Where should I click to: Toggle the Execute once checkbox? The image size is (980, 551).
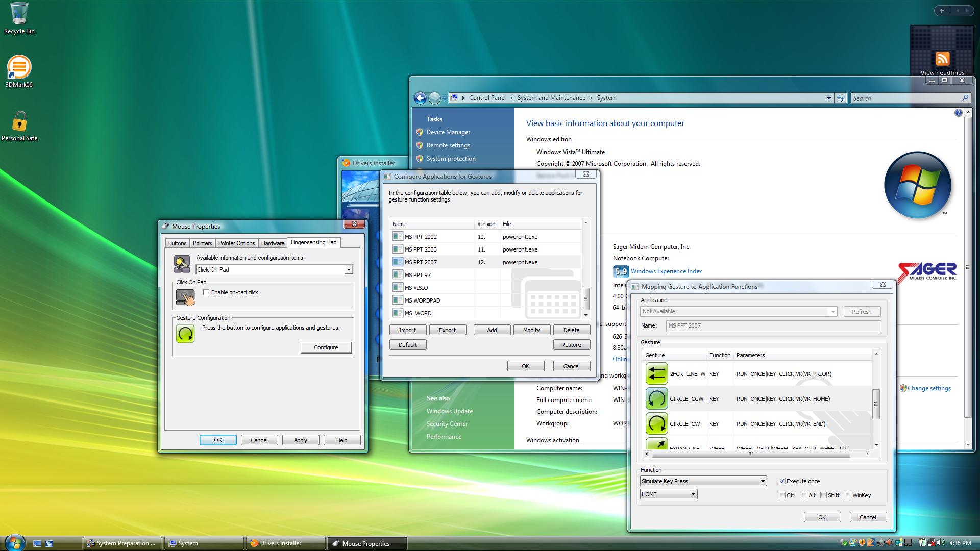[x=781, y=481]
